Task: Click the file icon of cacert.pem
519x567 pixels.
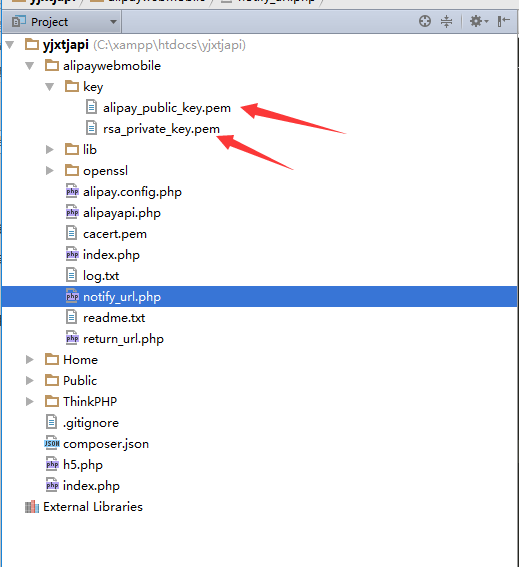Action: (x=72, y=233)
